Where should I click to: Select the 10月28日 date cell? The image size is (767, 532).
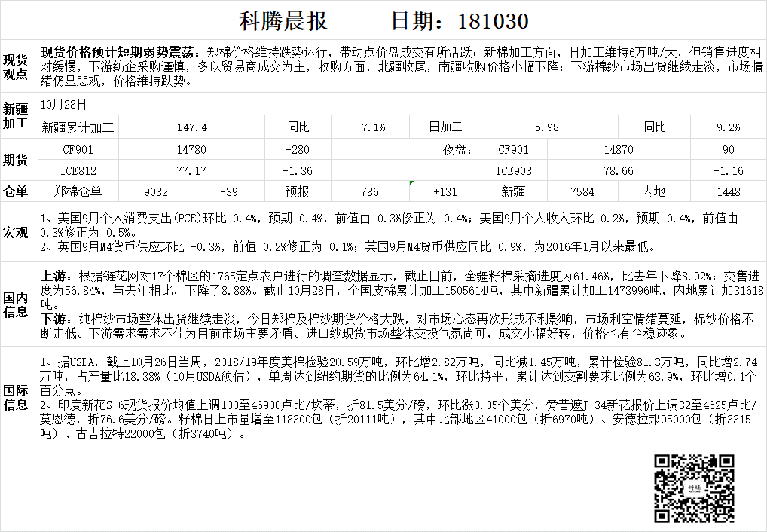pyautogui.click(x=63, y=105)
